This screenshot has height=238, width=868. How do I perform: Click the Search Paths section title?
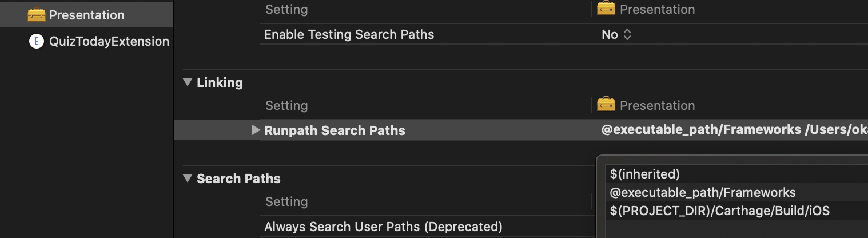pos(238,178)
